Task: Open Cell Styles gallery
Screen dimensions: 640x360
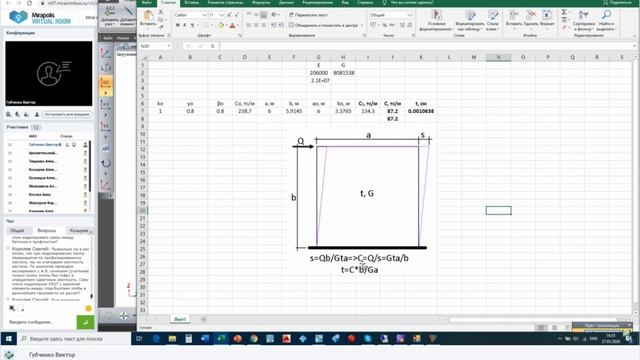Action: point(493,21)
